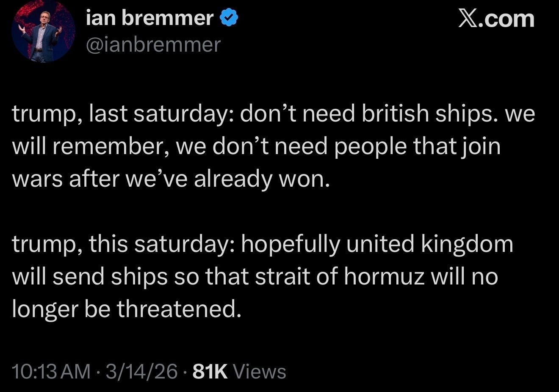Open the "ian bremmer" display name
This screenshot has width=559, height=392.
coord(149,18)
